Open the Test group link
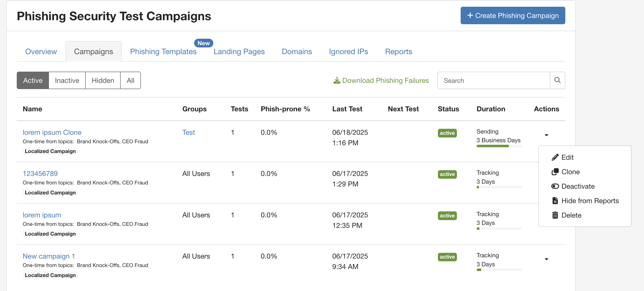 pyautogui.click(x=188, y=132)
